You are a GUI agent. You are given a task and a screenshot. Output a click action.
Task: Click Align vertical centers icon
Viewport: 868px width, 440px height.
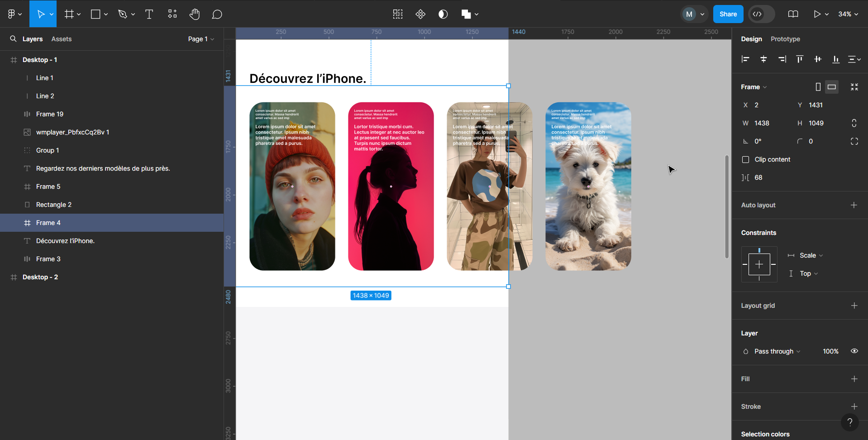point(818,59)
